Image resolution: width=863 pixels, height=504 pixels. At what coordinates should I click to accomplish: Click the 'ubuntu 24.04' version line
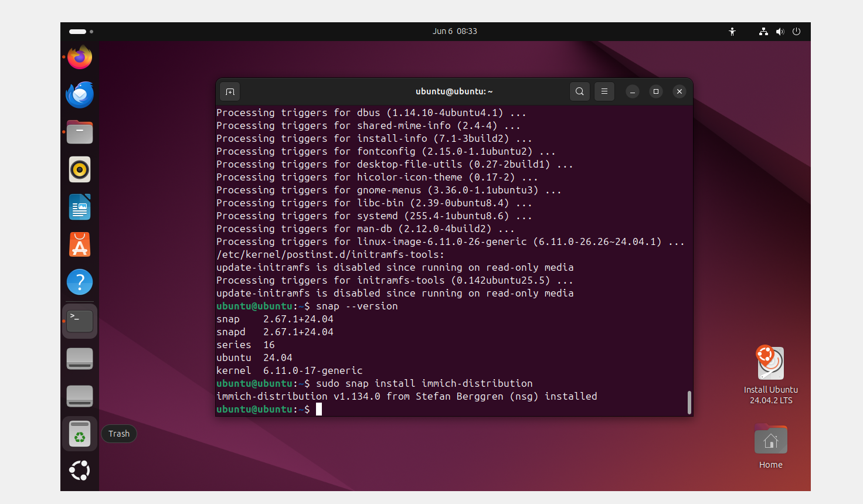click(254, 357)
